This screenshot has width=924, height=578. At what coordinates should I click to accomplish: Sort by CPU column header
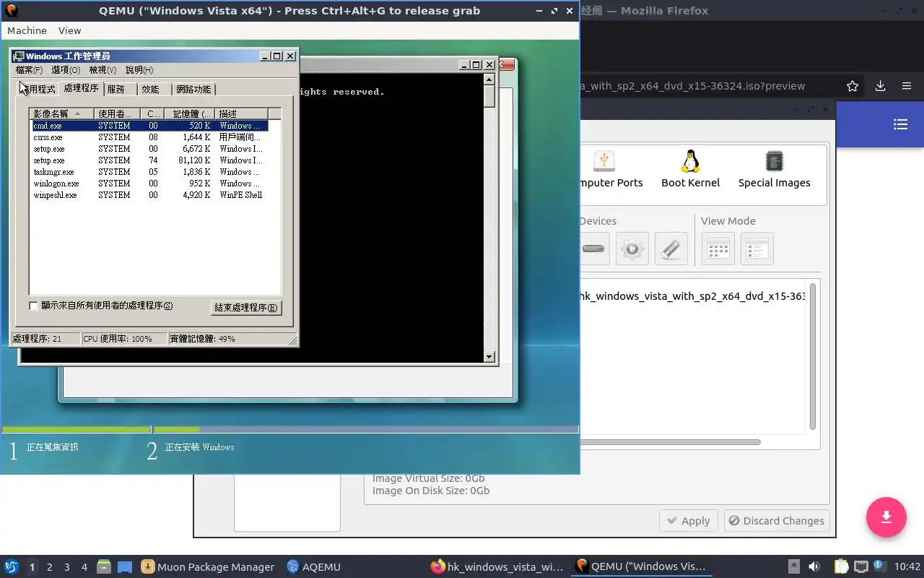[152, 113]
